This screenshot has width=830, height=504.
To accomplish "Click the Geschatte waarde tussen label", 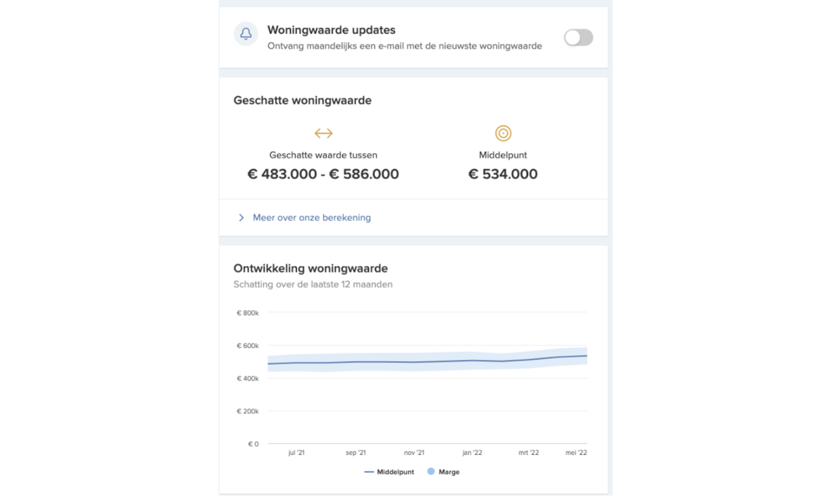I will pyautogui.click(x=323, y=155).
